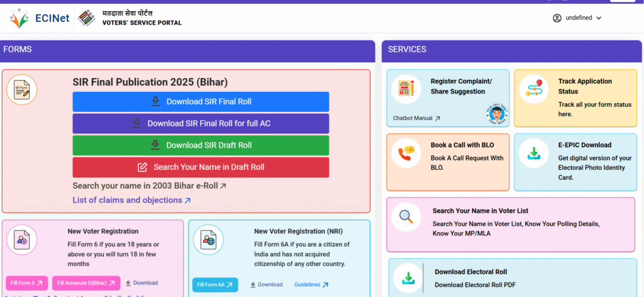The width and height of the screenshot is (644, 297).
Task: Click the Fill Form 6 button
Action: coord(26,283)
